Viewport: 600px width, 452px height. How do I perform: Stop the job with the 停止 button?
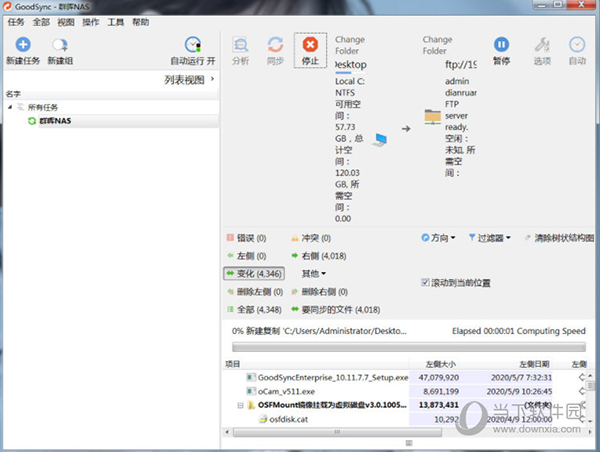(310, 51)
